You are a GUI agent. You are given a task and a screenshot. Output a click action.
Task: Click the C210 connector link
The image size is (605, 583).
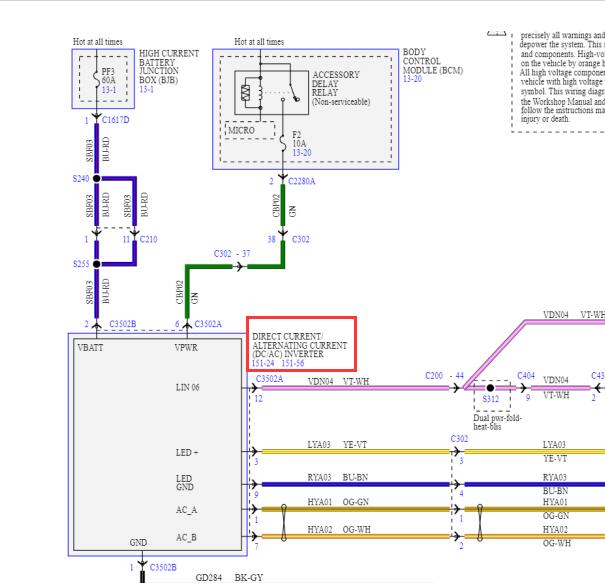(x=149, y=239)
